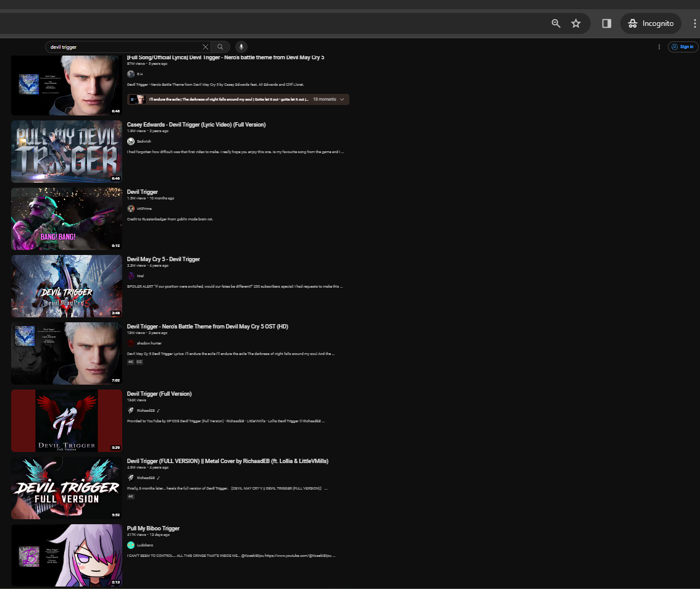Screen dimensions: 700x589
Task: Click the CC badge under shadow hunter video
Action: coord(140,362)
